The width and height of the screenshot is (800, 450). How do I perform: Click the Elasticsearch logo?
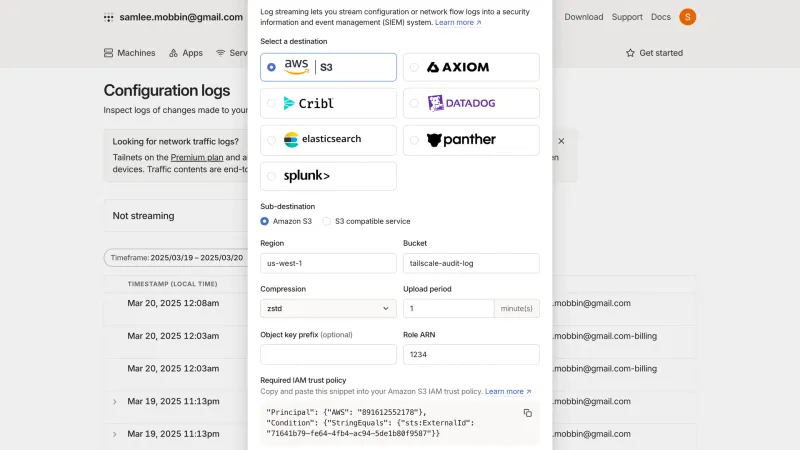(x=322, y=139)
